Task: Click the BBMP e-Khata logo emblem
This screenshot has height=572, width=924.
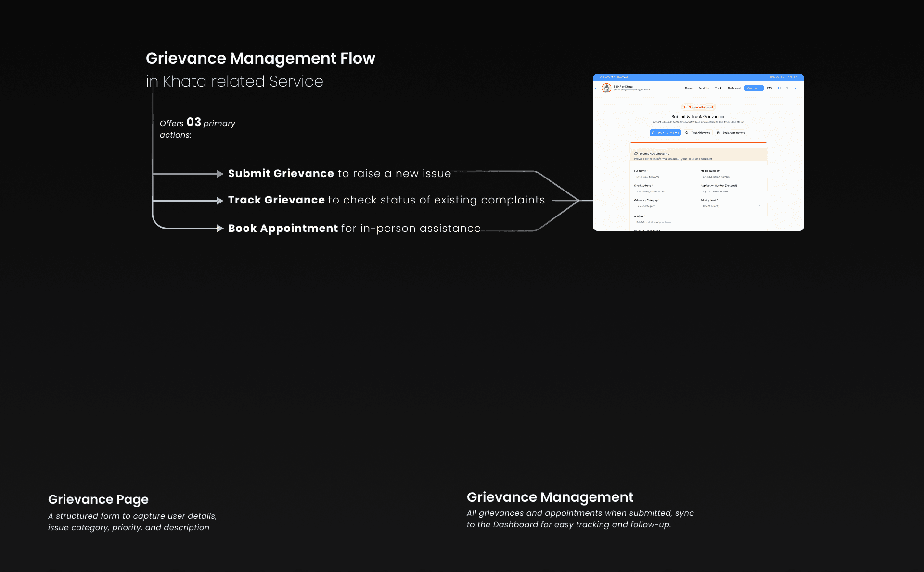Action: (606, 88)
